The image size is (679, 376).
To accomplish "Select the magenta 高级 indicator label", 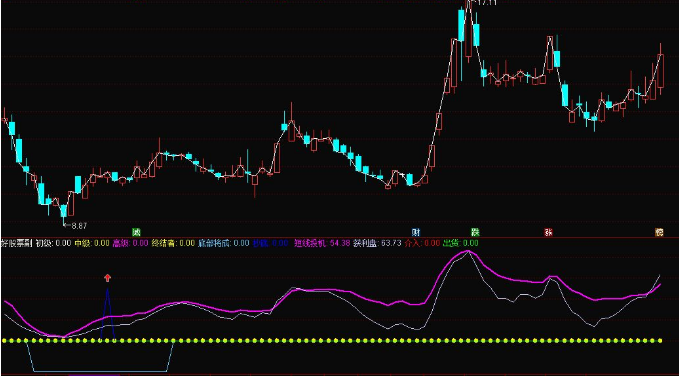I will tap(131, 243).
